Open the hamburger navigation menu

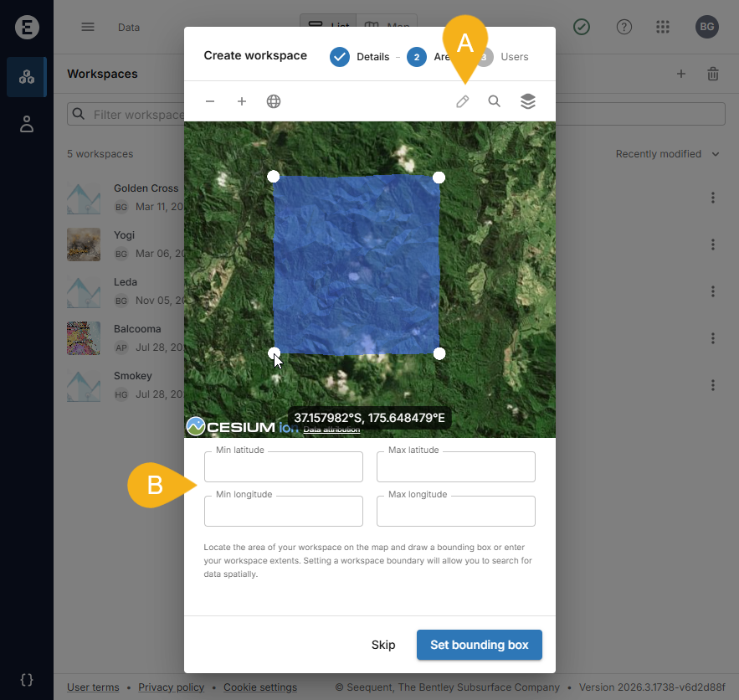click(88, 27)
